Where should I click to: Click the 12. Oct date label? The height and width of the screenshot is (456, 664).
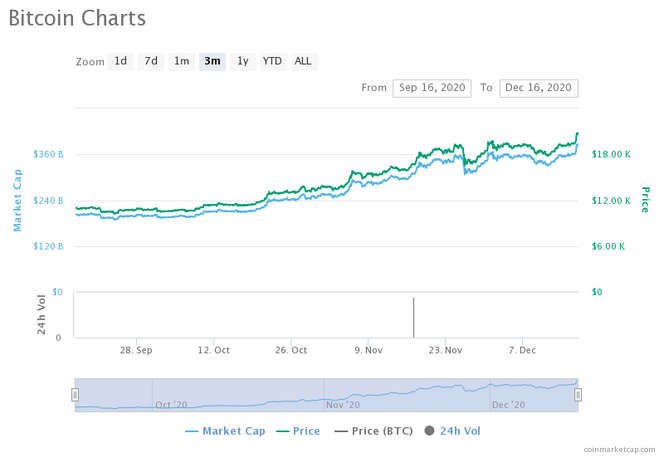coord(213,350)
